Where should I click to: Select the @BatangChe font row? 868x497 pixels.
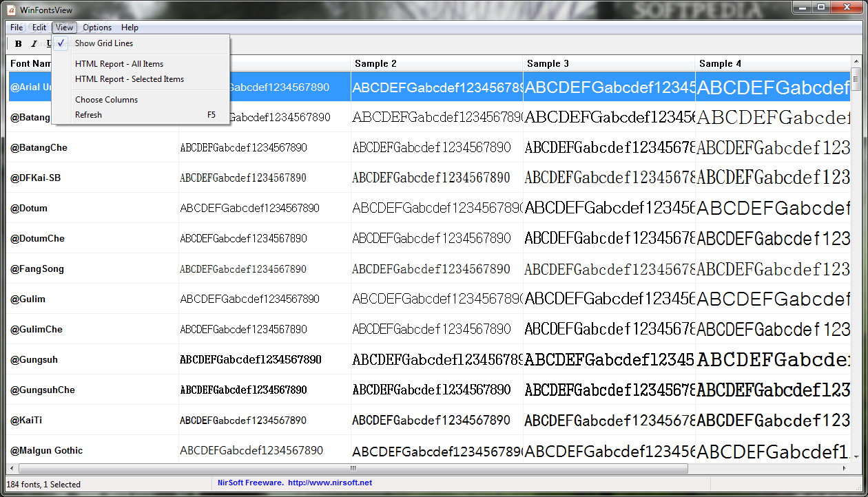(429, 147)
